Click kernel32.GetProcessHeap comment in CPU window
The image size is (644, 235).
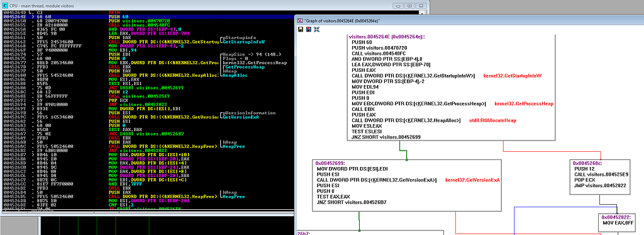pyautogui.click(x=255, y=63)
